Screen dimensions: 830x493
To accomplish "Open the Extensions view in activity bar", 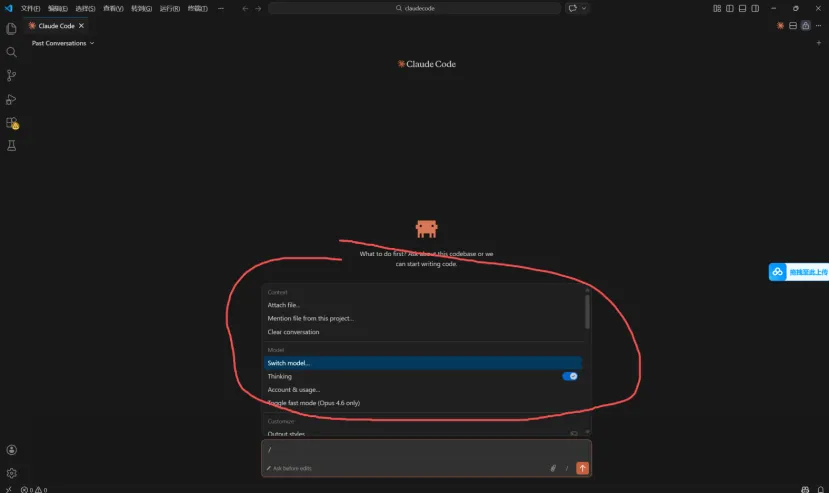I will point(12,123).
